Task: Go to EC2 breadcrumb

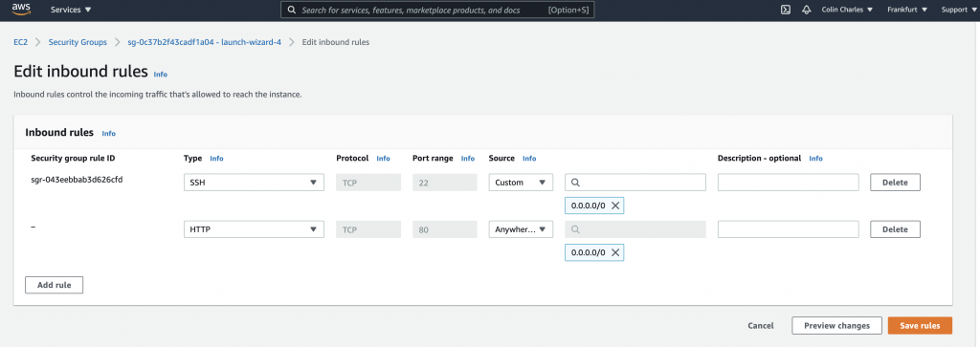Action: point(21,42)
